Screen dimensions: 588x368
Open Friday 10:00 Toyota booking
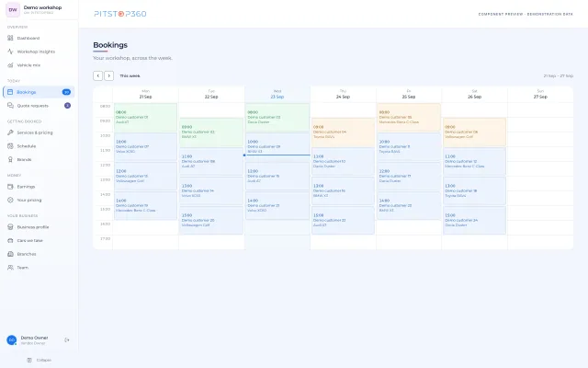point(409,147)
